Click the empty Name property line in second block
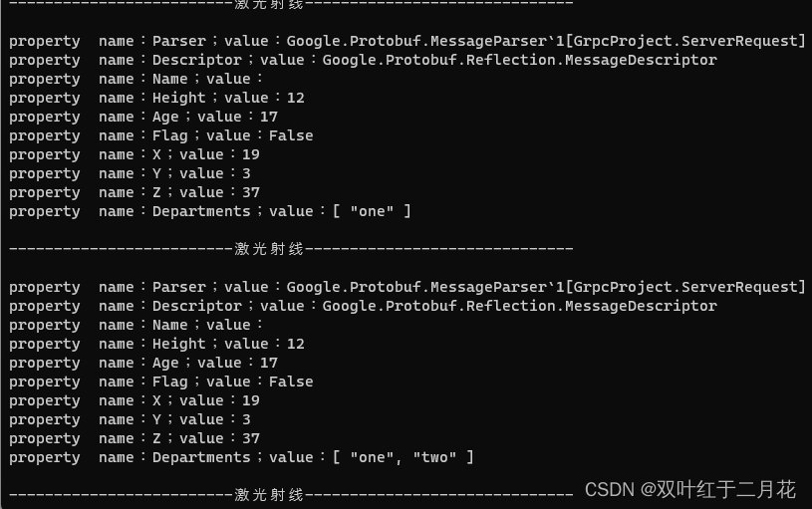 pyautogui.click(x=136, y=325)
